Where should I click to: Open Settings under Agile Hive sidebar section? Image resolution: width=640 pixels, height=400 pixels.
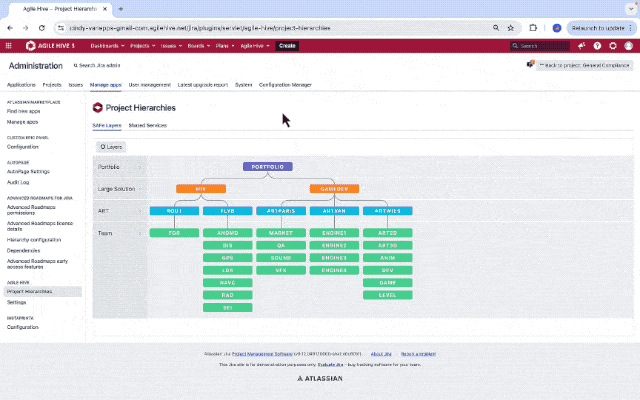click(x=16, y=302)
